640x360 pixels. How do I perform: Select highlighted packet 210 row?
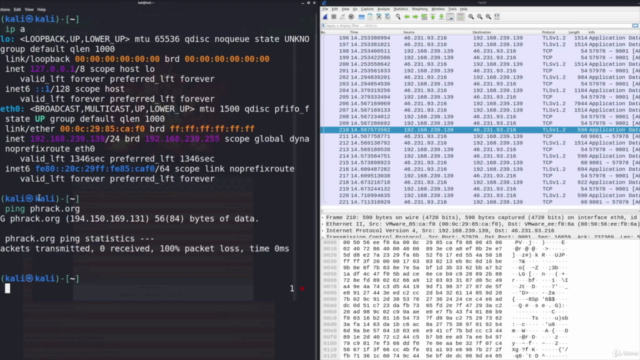[x=480, y=130]
